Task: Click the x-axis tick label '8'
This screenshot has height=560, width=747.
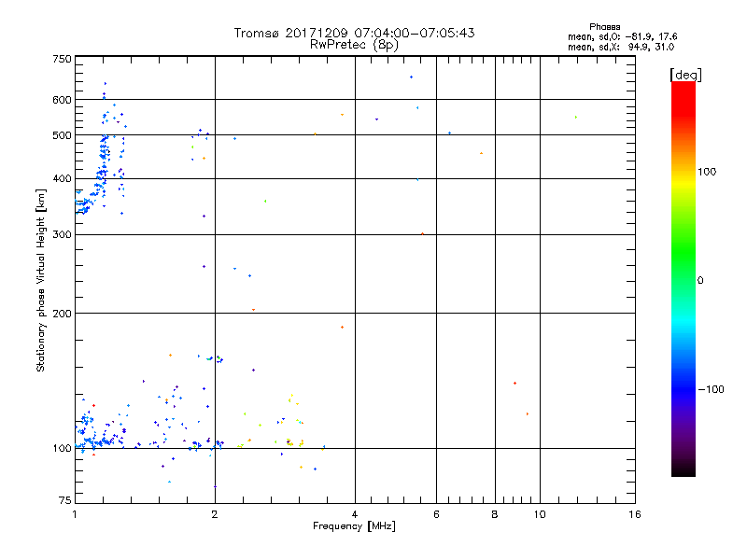Action: pyautogui.click(x=495, y=514)
